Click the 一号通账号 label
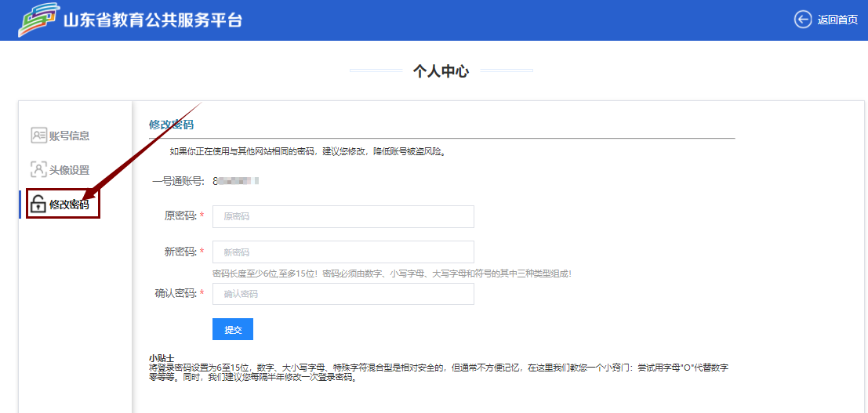This screenshot has width=868, height=413. click(x=179, y=180)
